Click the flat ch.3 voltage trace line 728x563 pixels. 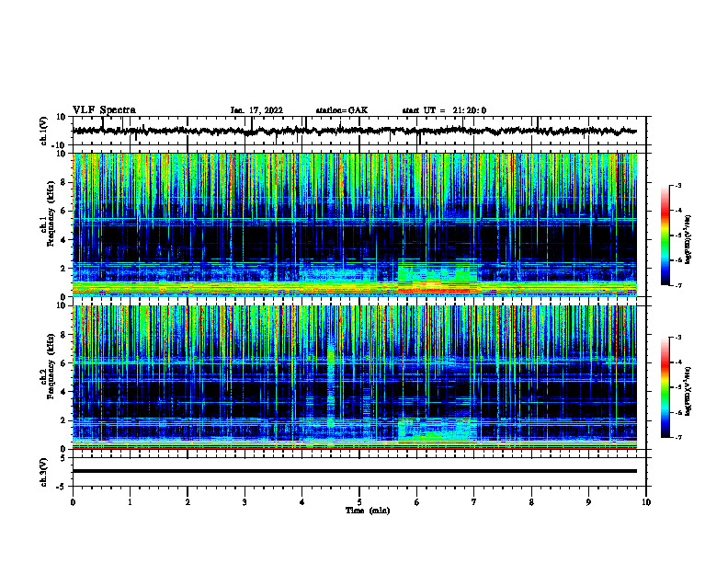[354, 471]
